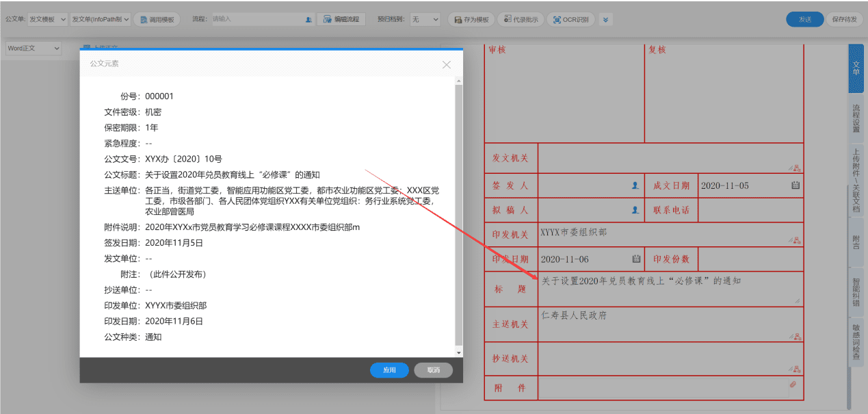
Task: Click the person picker icon in 拟稿人 field
Action: (x=635, y=210)
